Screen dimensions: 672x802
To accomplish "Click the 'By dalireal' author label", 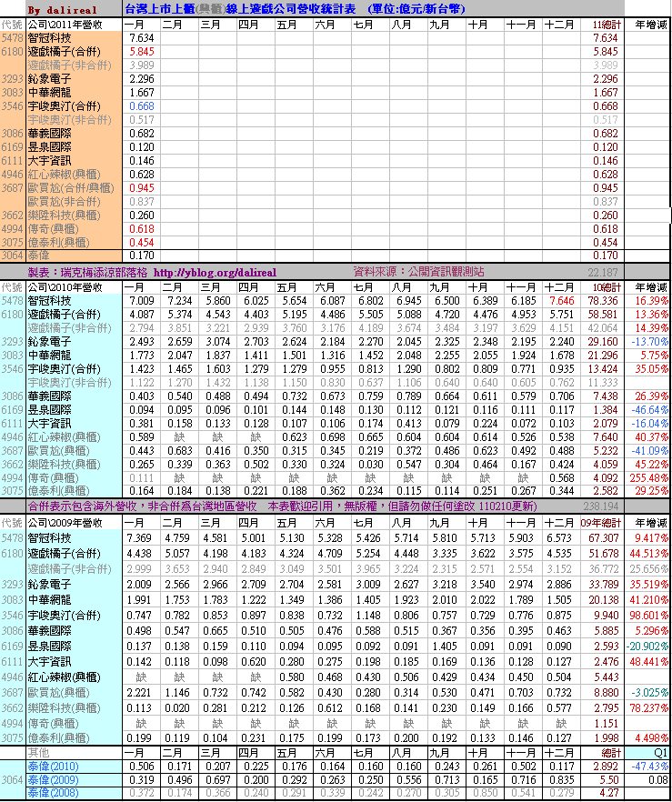I will coord(61,10).
